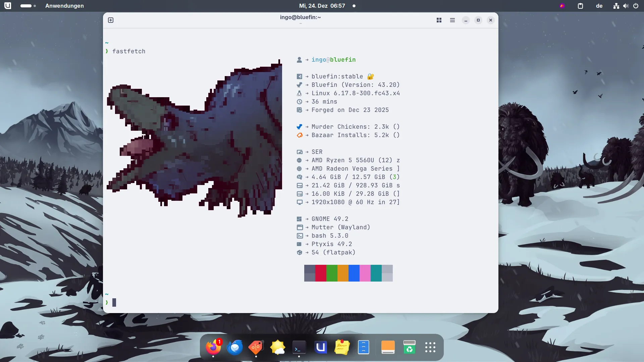
Task: Launch Firefox from the dock
Action: 213,347
